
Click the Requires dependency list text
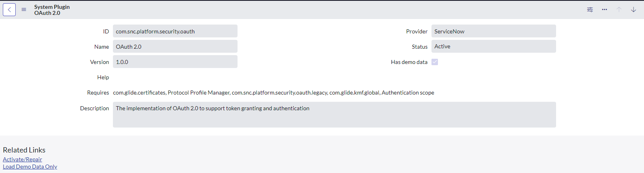tap(273, 93)
